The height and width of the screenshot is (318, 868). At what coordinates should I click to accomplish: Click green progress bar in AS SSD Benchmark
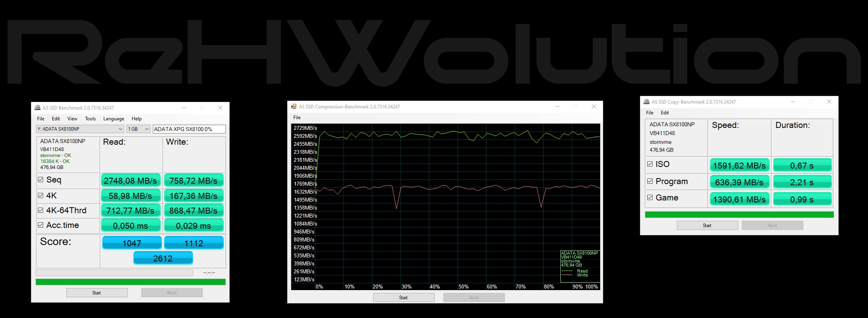tap(130, 282)
